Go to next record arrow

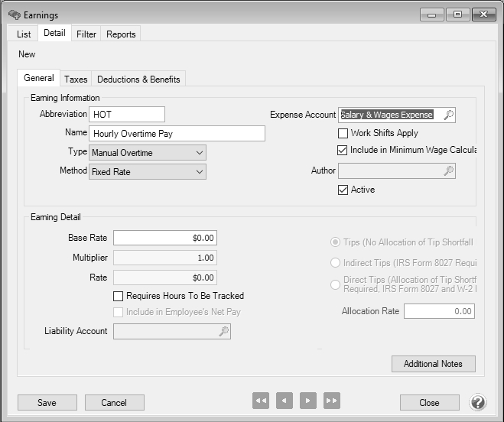tap(307, 401)
